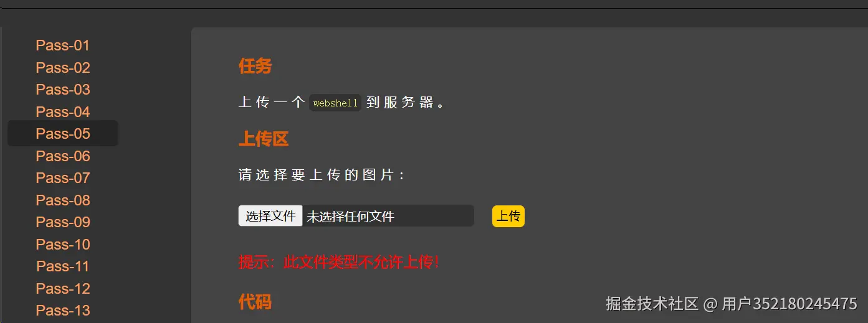Select the Pass-12 sidebar link
The width and height of the screenshot is (868, 323).
[62, 289]
